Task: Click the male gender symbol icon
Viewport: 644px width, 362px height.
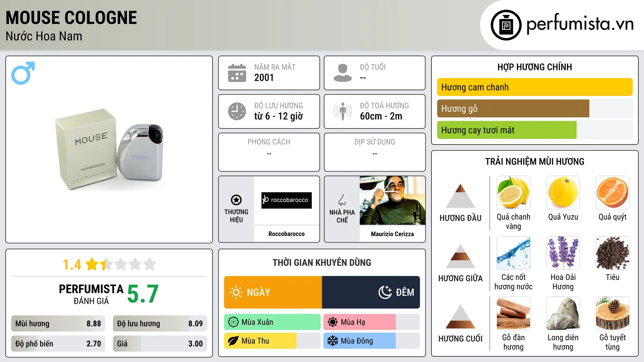Action: pos(23,73)
